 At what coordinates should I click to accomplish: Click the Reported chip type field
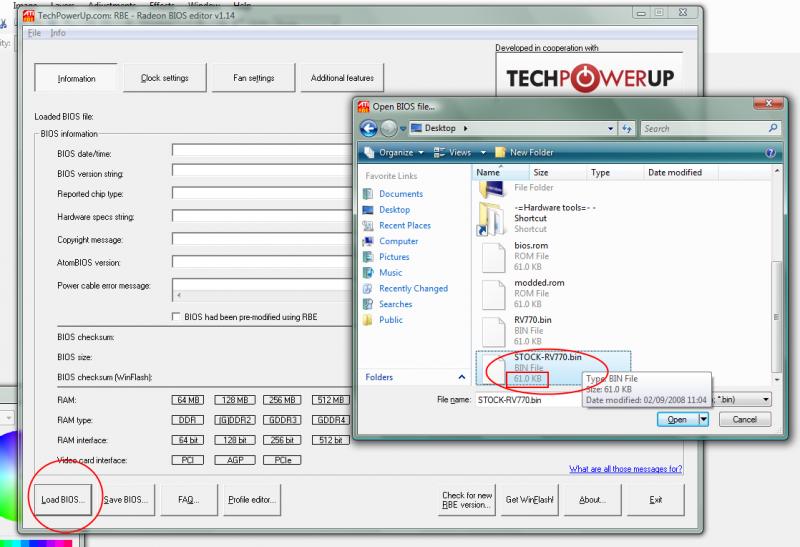[263, 193]
